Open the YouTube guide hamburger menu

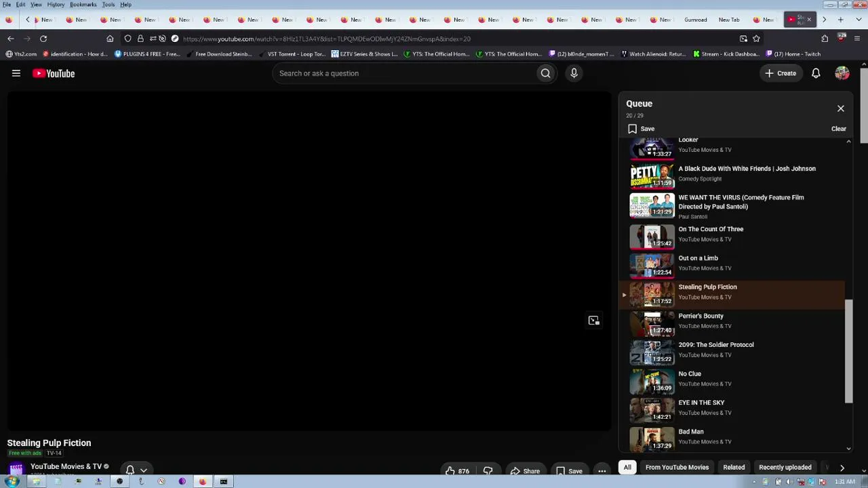pos(16,73)
